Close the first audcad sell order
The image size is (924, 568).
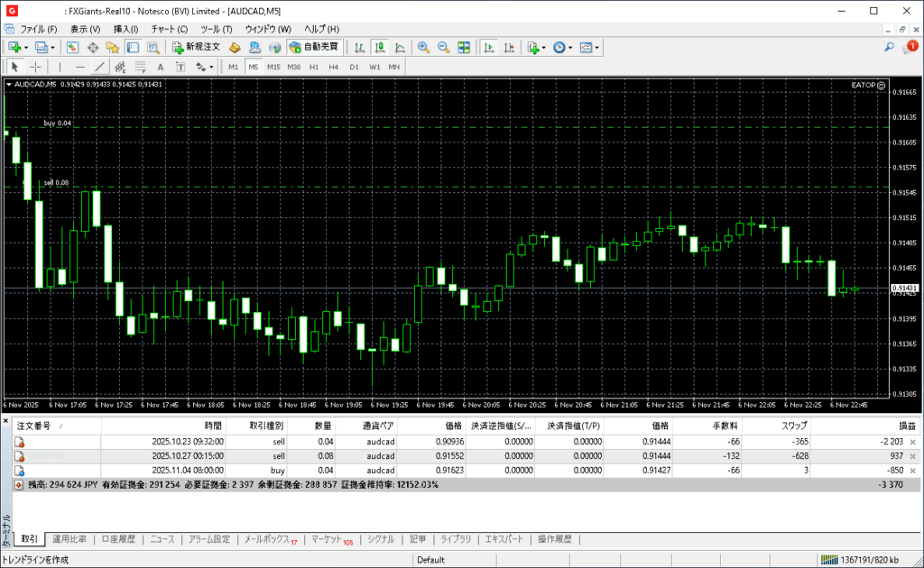pyautogui.click(x=912, y=442)
